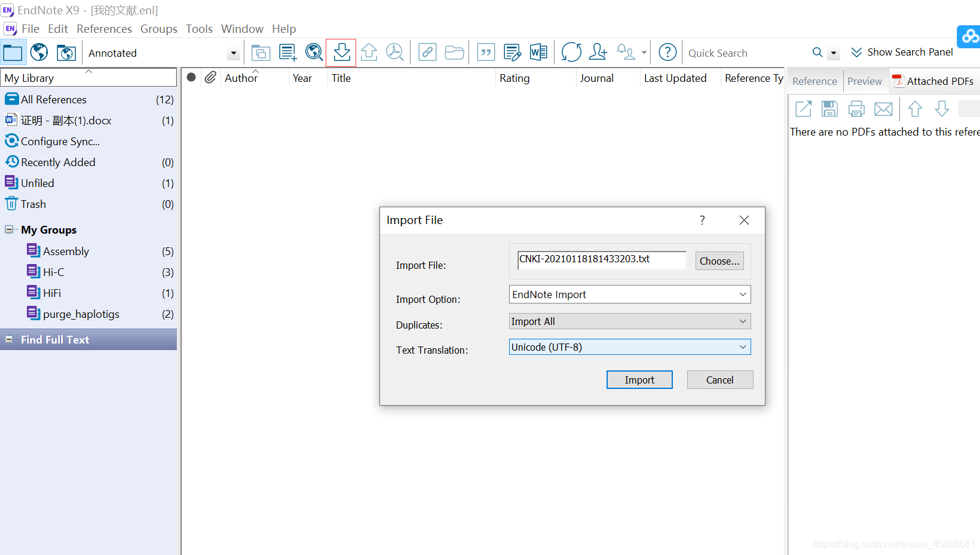The image size is (980, 555).
Task: Open the Help menu
Action: (x=284, y=29)
